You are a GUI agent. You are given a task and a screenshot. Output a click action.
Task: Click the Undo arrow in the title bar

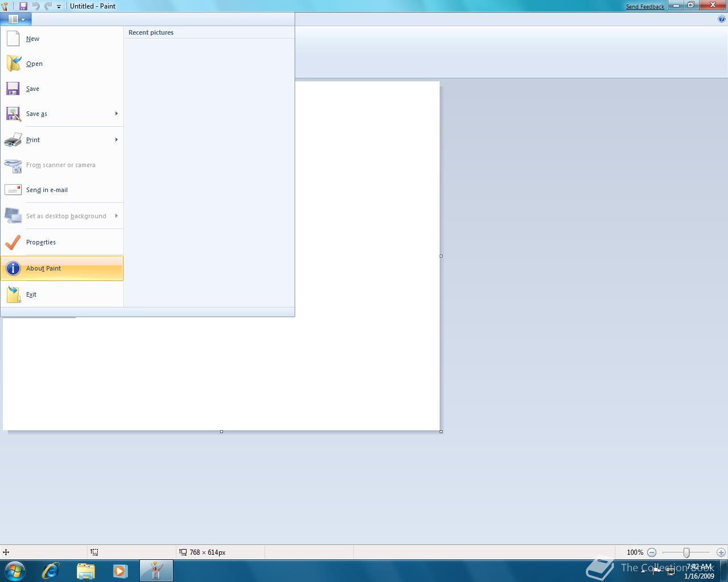click(x=36, y=6)
